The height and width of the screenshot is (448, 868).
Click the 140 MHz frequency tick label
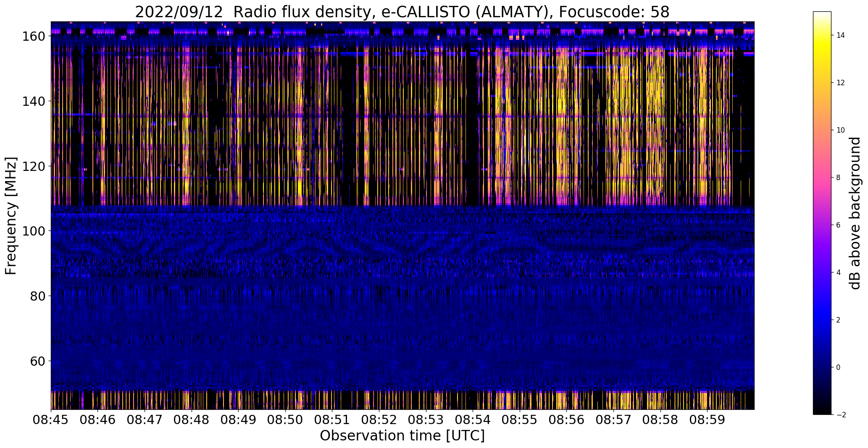pos(34,101)
